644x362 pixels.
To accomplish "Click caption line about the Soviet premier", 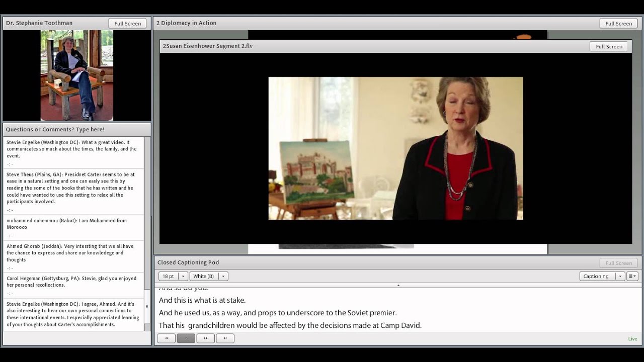I will tap(278, 313).
